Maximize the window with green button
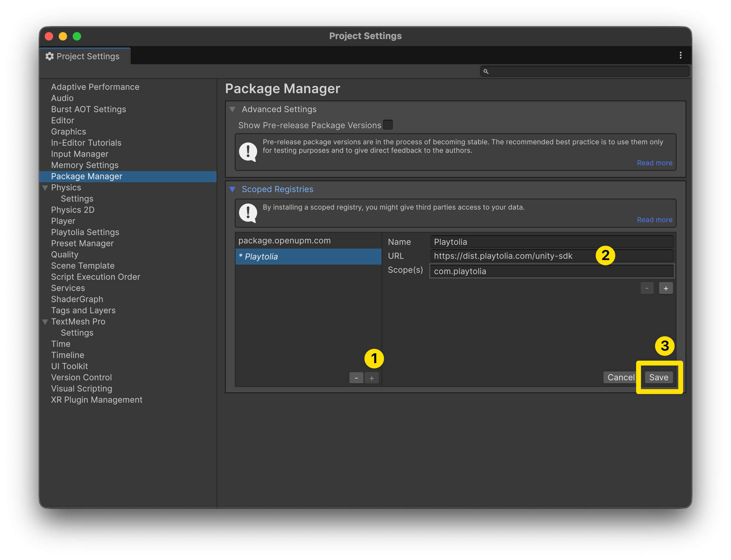Viewport: 731px width, 560px height. 77,36
